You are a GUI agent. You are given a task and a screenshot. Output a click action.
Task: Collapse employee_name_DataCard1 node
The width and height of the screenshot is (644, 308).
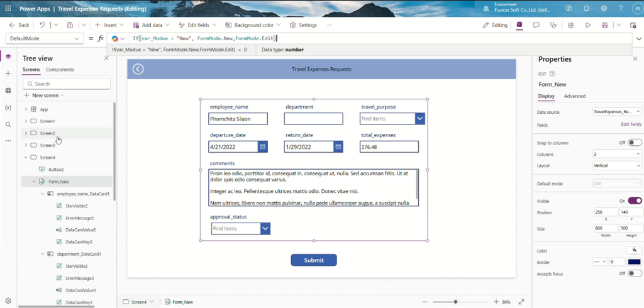coord(42,194)
